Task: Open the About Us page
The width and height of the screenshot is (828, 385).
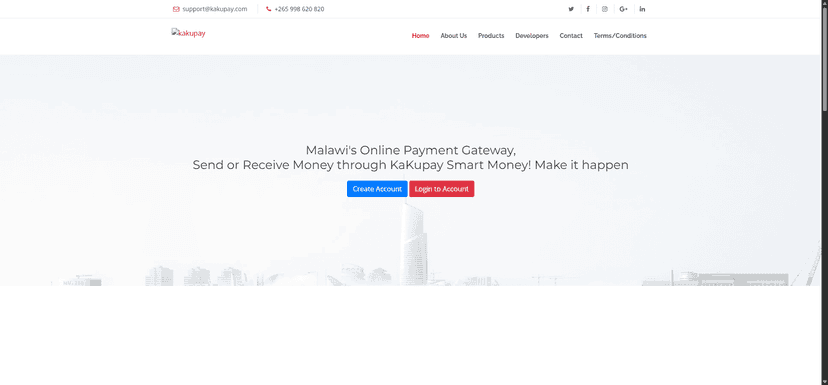Action: pyautogui.click(x=454, y=36)
